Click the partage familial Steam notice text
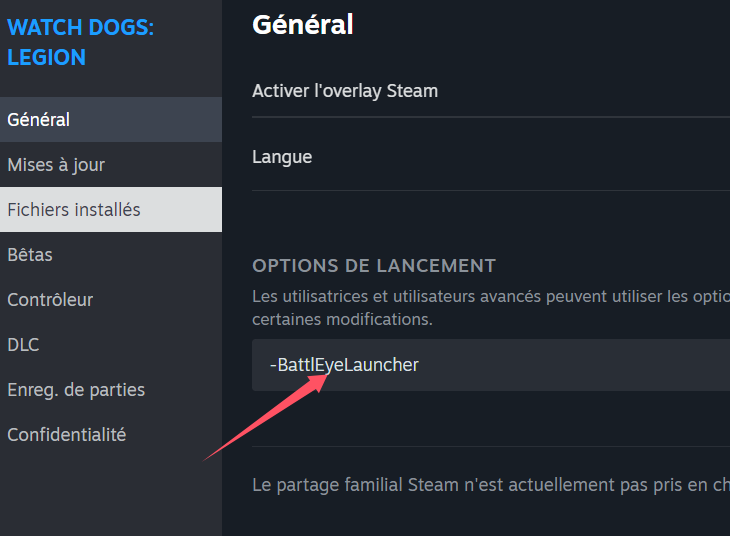This screenshot has height=536, width=730. (491, 485)
